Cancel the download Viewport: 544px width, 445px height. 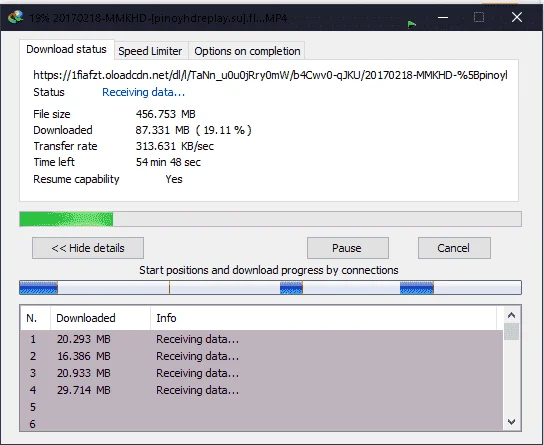tap(454, 248)
